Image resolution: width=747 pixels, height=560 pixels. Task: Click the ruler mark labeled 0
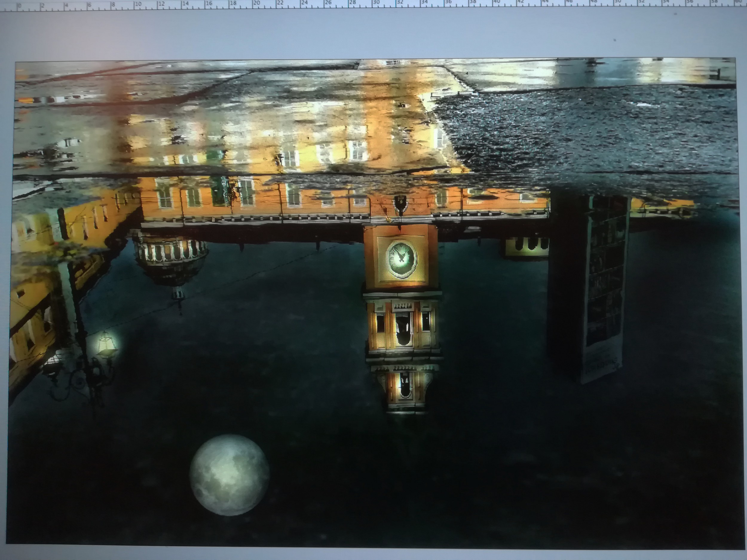click(19, 6)
